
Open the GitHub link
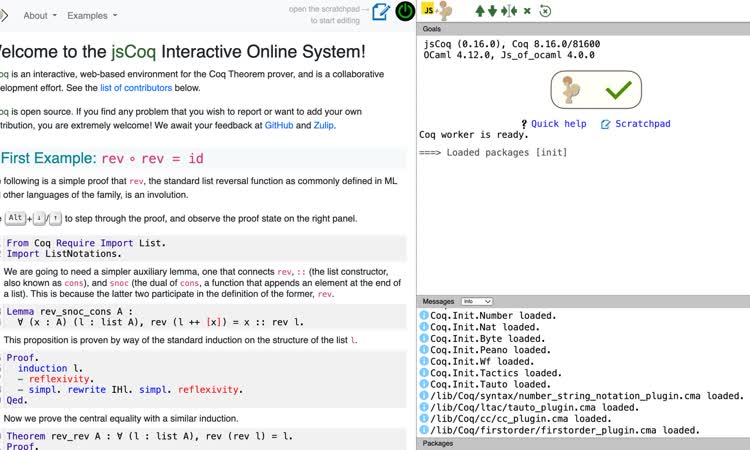pyautogui.click(x=279, y=125)
